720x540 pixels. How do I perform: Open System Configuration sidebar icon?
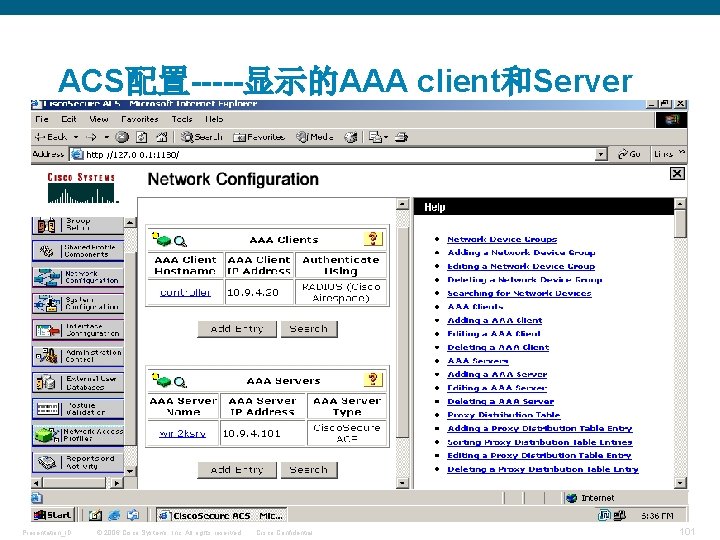(x=46, y=303)
